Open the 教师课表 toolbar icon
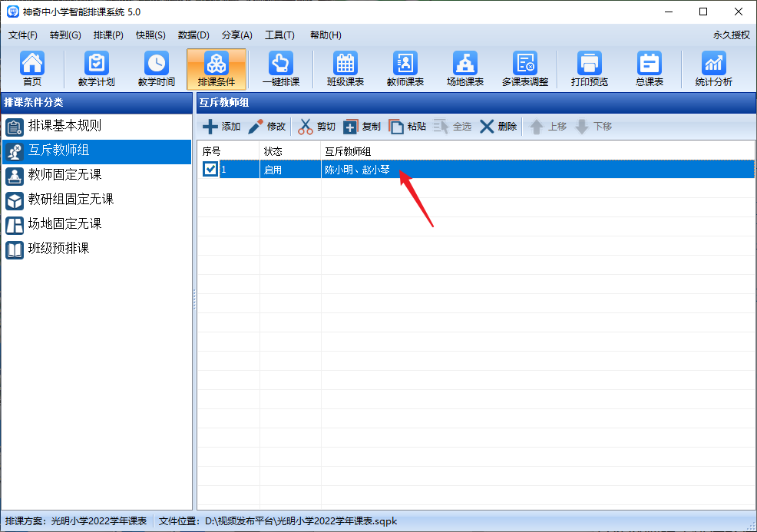Screen dimensions: 757x532 [405, 68]
